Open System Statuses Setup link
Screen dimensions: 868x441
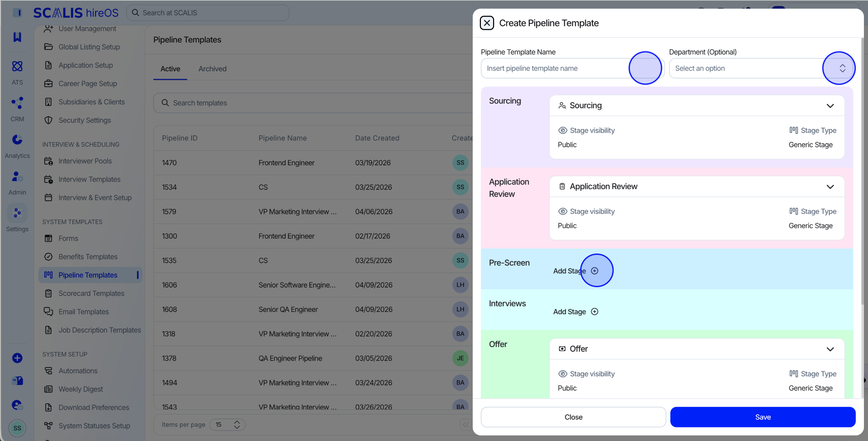(90, 426)
